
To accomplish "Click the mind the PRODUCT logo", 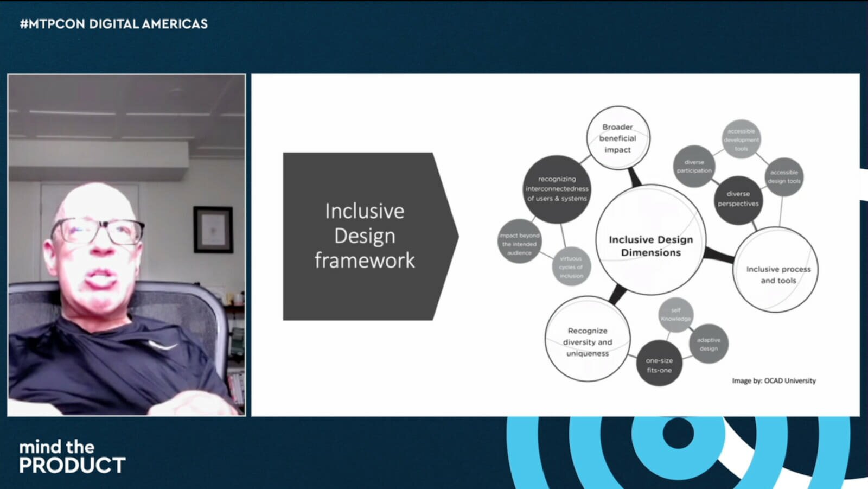I will [x=72, y=457].
